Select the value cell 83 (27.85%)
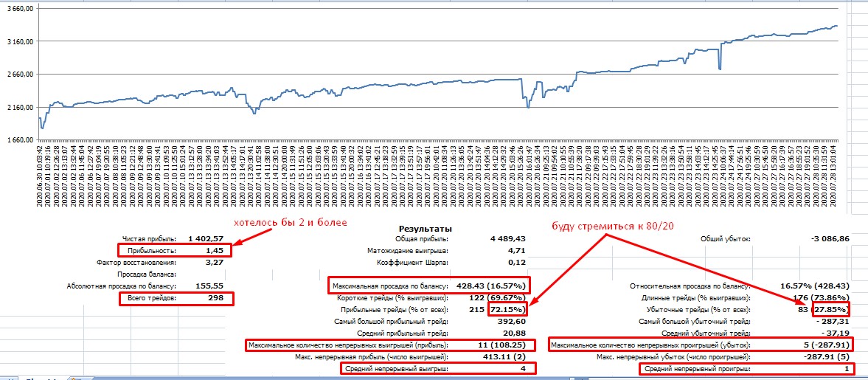 coord(824,310)
